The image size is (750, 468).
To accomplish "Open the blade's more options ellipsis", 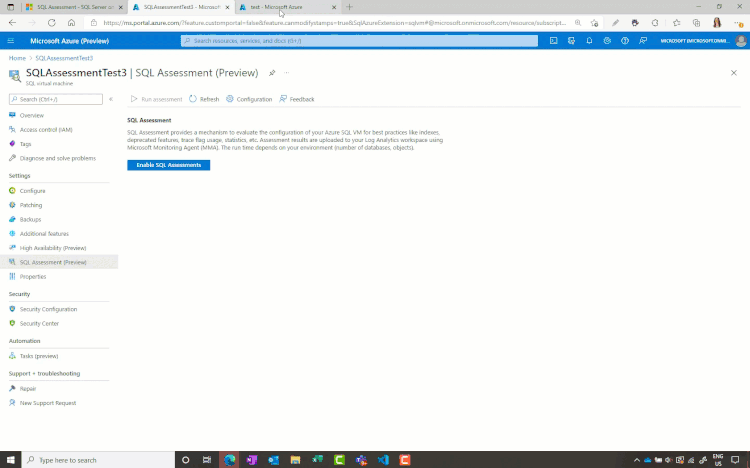I will tap(287, 73).
